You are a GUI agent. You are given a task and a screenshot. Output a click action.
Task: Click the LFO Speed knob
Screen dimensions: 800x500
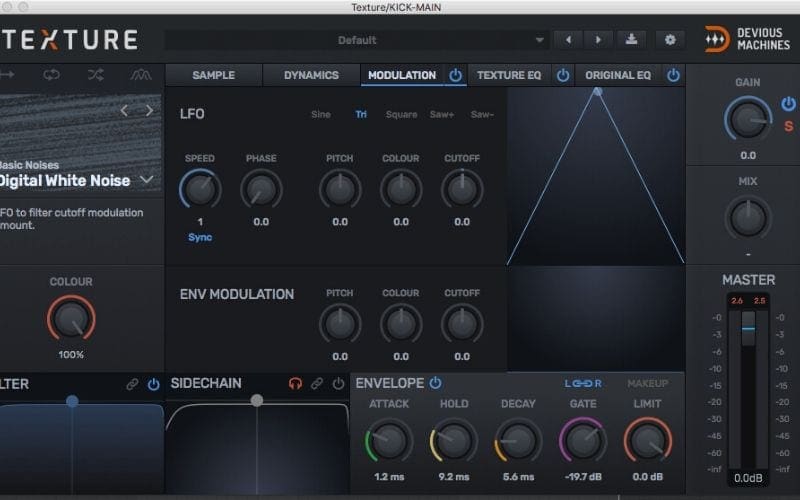200,189
